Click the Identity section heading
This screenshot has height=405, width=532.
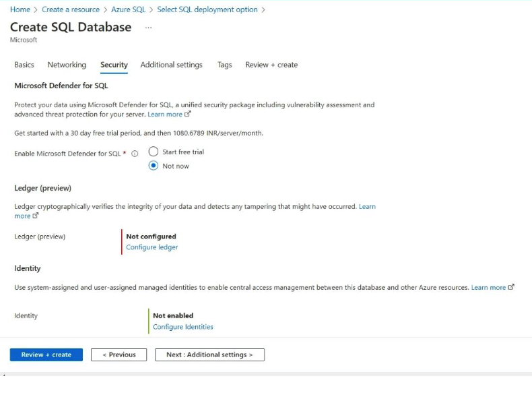[x=28, y=268]
